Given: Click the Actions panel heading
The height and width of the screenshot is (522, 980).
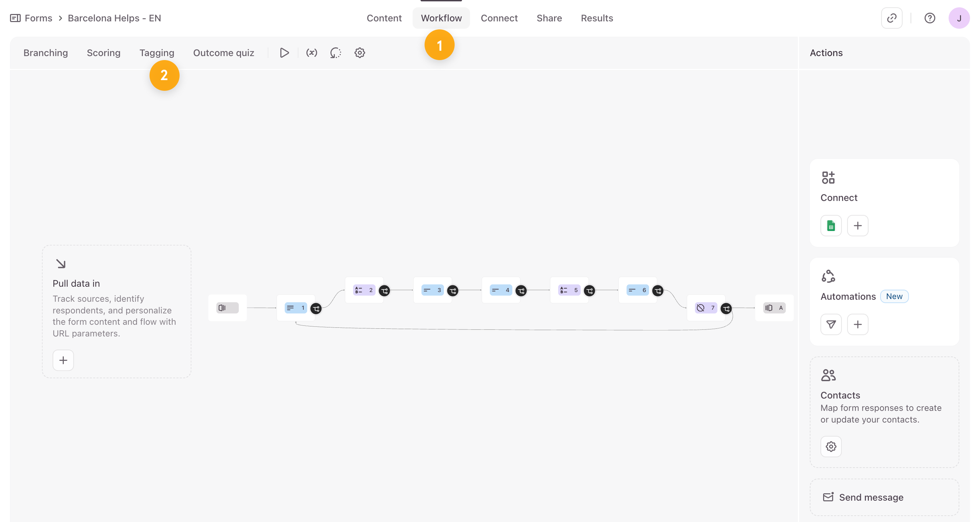Looking at the screenshot, I should 826,52.
